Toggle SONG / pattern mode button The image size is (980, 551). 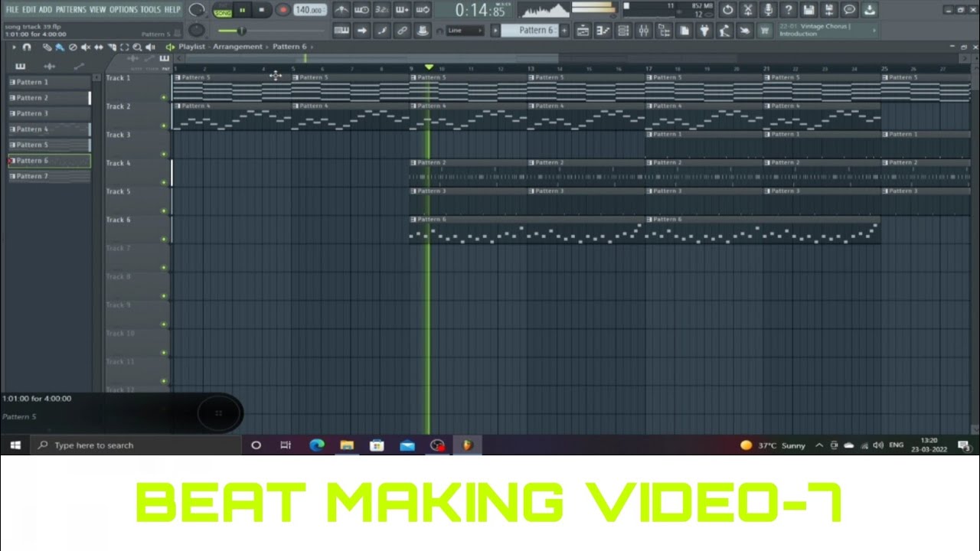(x=223, y=11)
